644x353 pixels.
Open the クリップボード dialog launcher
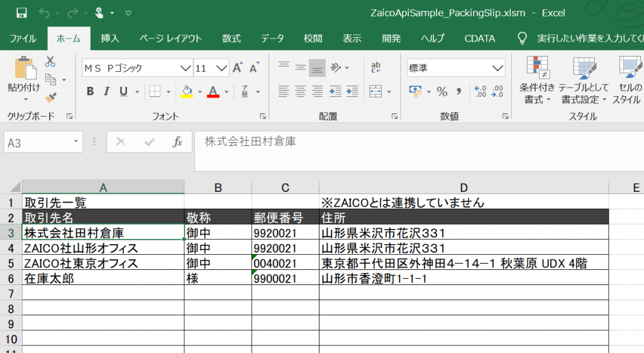pos(69,116)
